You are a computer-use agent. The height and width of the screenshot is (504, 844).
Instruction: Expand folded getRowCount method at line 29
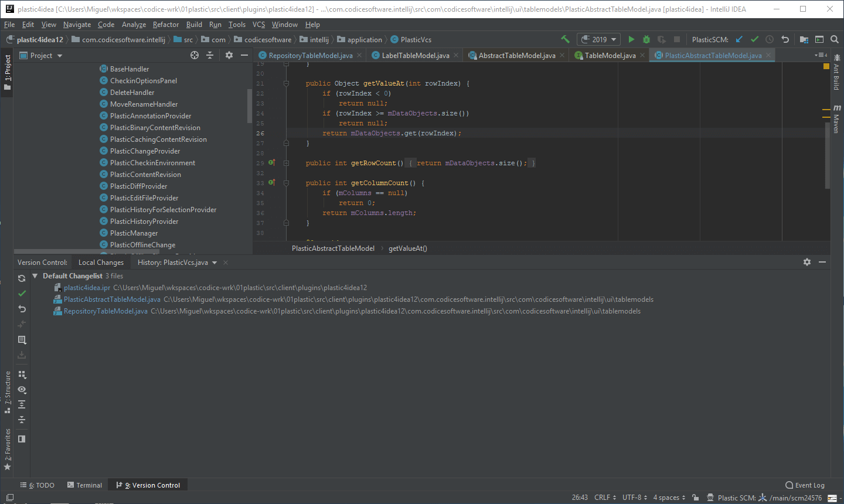286,163
